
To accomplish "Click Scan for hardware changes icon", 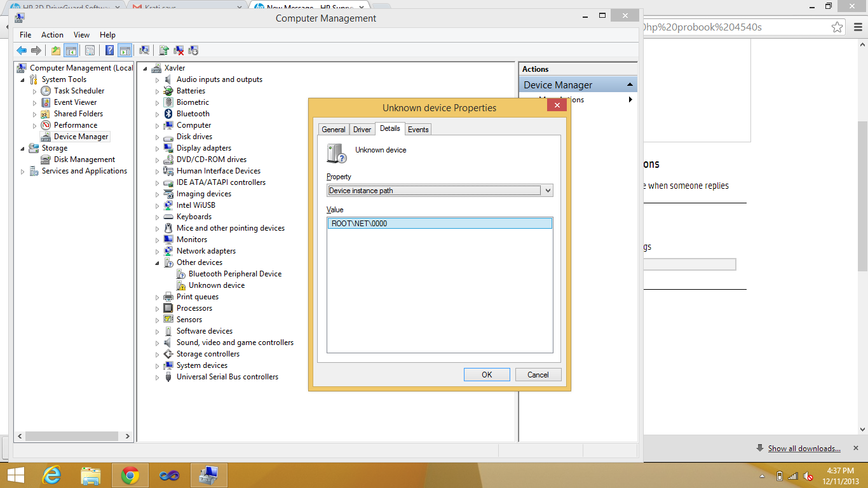I will point(144,51).
